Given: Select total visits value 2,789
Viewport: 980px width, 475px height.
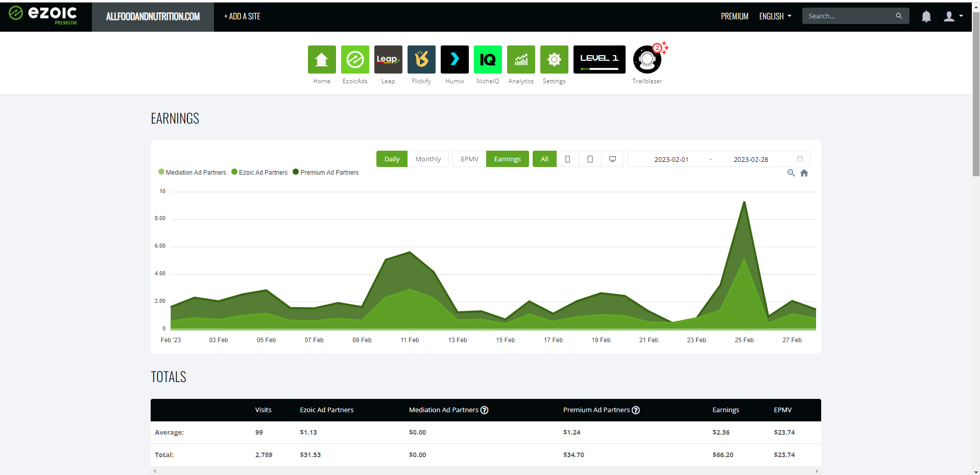Looking at the screenshot, I should tap(264, 455).
